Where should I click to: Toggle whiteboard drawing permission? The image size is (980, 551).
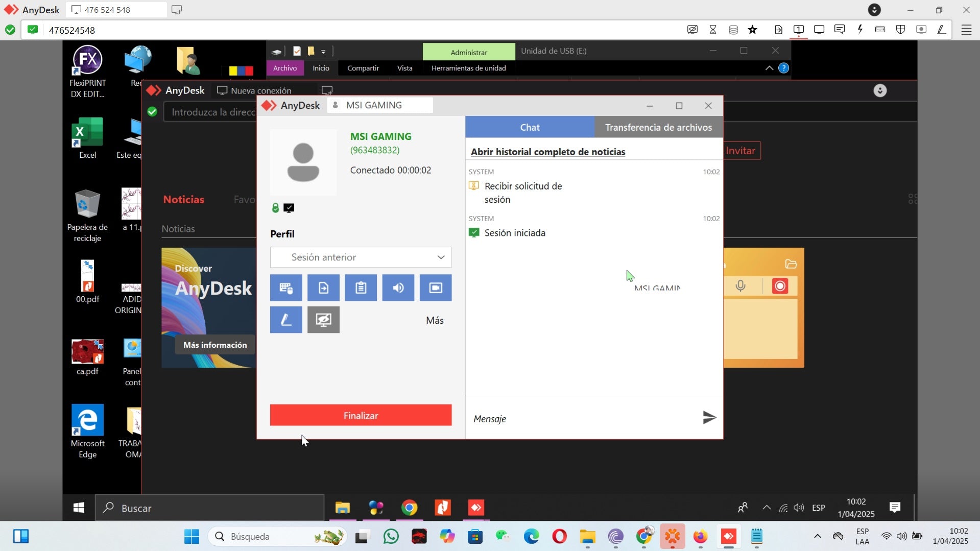click(286, 320)
